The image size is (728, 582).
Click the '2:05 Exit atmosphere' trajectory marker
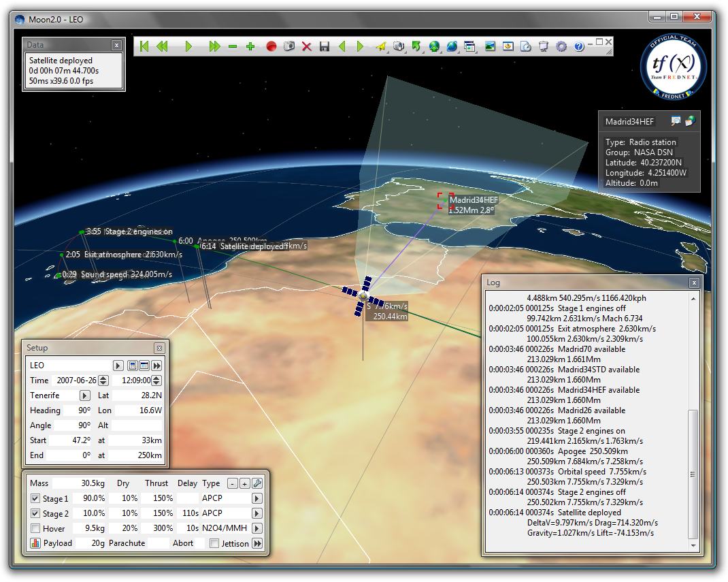[62, 255]
